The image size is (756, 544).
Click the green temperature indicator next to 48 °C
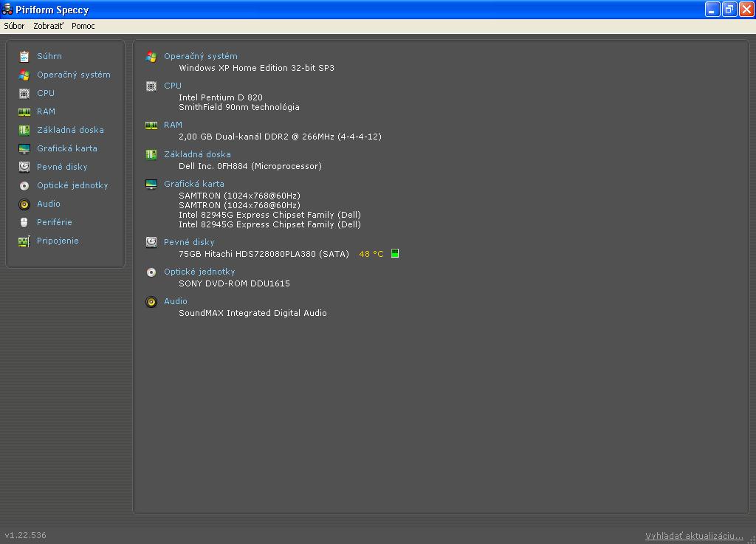tap(395, 253)
